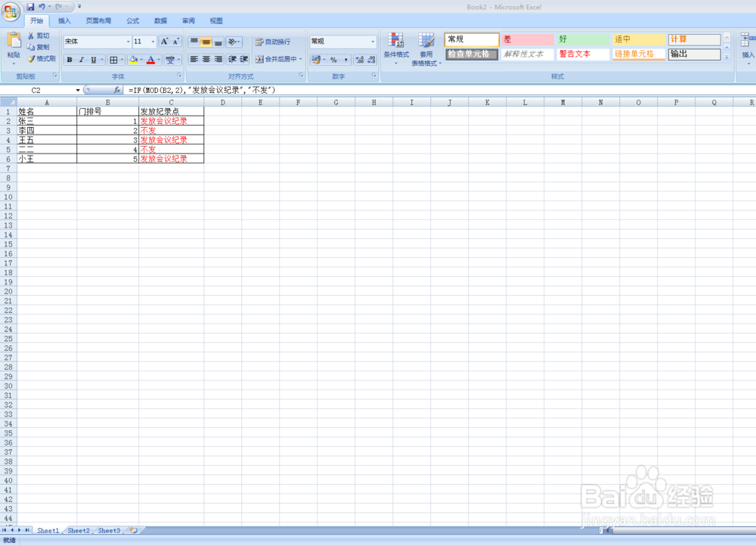Viewport: 756px width, 546px height.
Task: Apply red font color A
Action: [x=151, y=60]
